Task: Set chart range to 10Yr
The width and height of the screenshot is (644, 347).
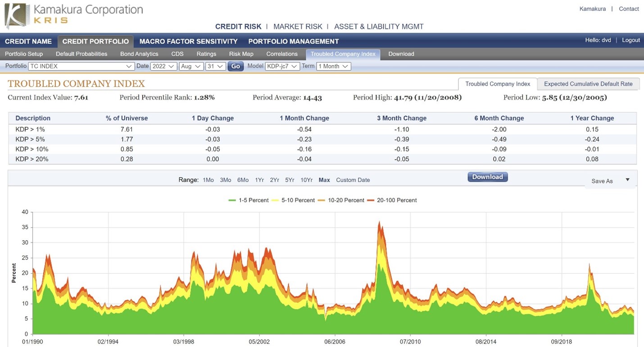Action: [x=306, y=180]
